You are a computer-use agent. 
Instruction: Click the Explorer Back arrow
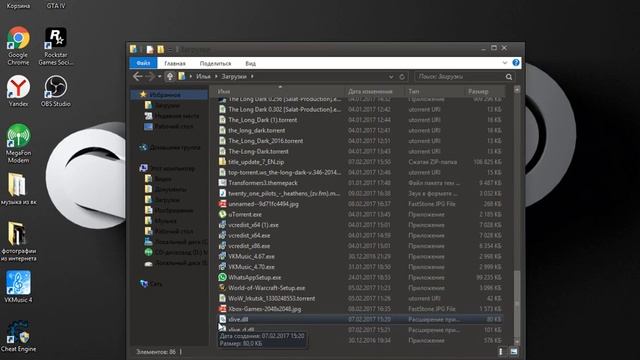138,76
